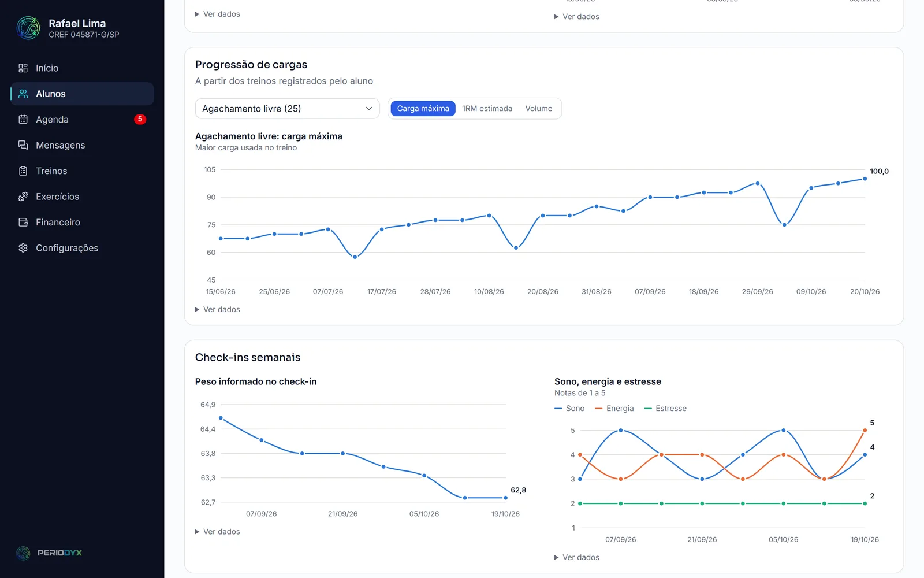Click the Exercícios dumbbell icon
Screen dimensions: 924x578
pyautogui.click(x=23, y=197)
